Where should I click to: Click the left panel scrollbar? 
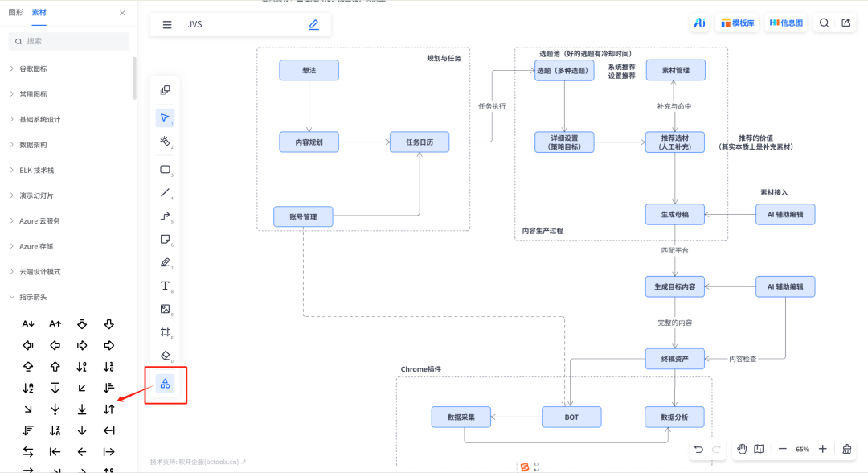click(134, 78)
